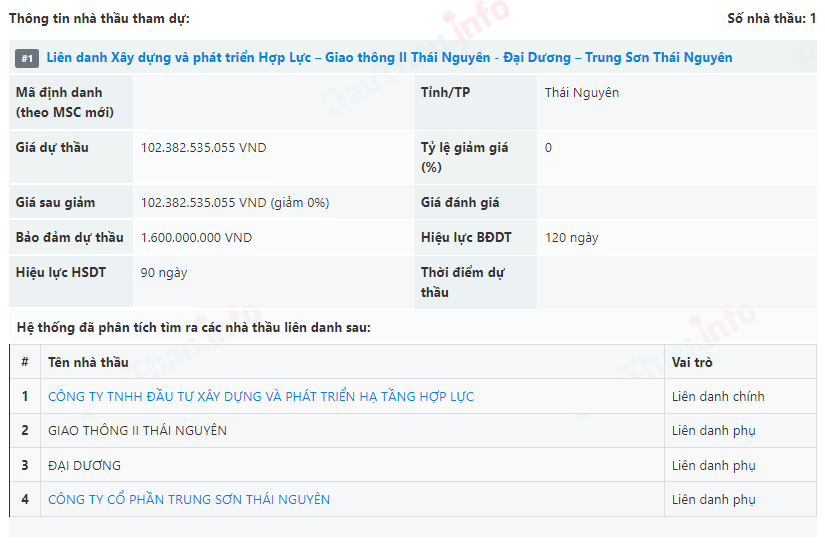
Task: Click the Liên danh phụ role for TRUNG SƠN
Action: 713,499
